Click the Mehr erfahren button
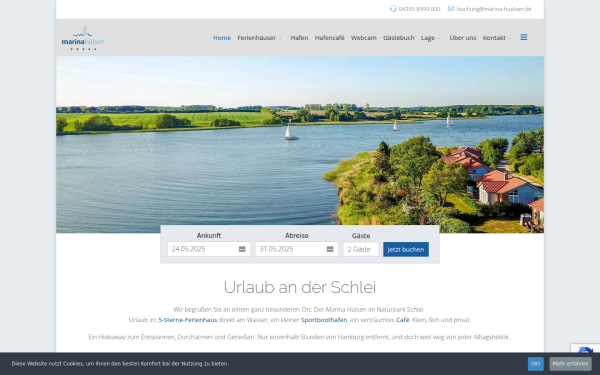Image resolution: width=600 pixels, height=375 pixels. pyautogui.click(x=570, y=364)
